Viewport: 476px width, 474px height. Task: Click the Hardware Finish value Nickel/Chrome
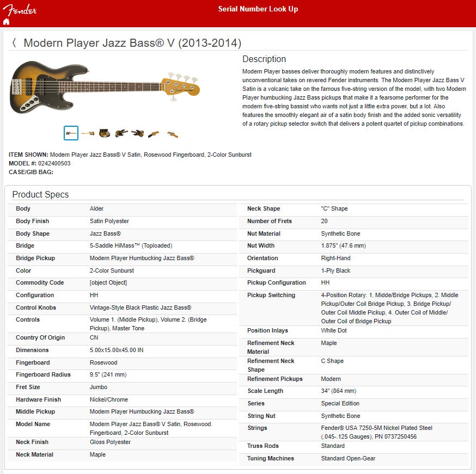tap(109, 399)
